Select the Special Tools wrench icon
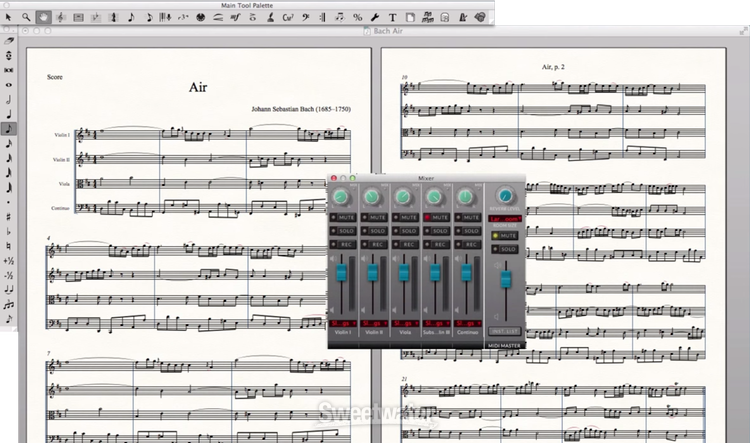The image size is (750, 443). tap(375, 18)
